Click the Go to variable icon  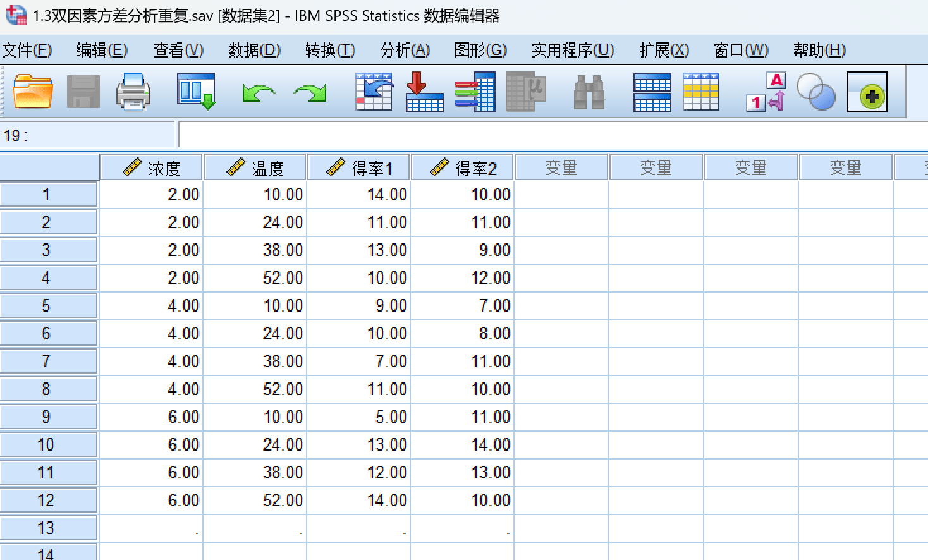pyautogui.click(x=424, y=92)
